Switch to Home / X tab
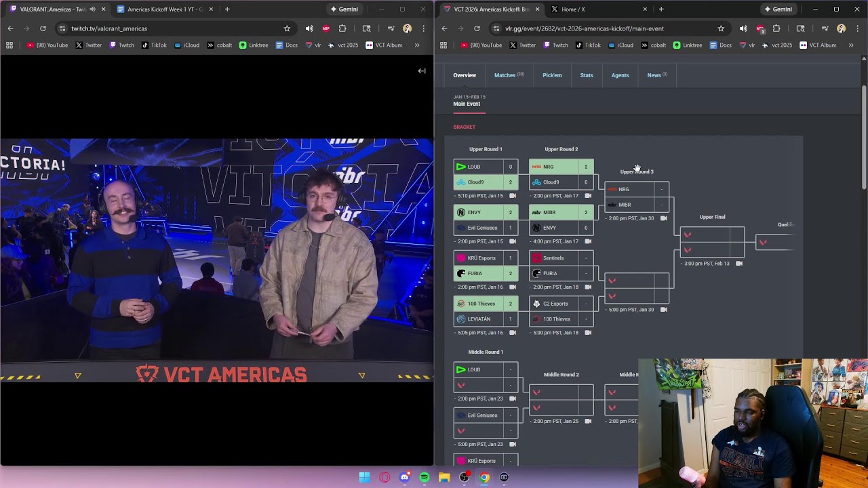The image size is (868, 488). [599, 9]
